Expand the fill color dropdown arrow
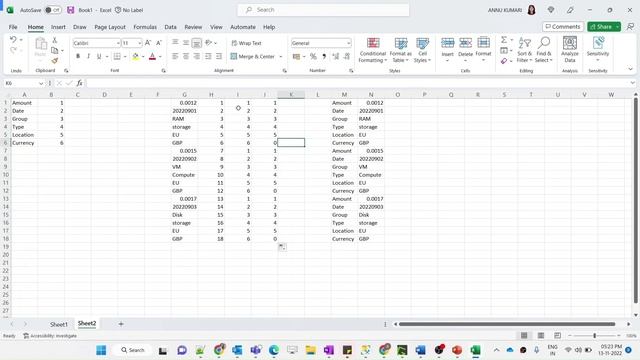The image size is (640, 360). pyautogui.click(x=143, y=56)
